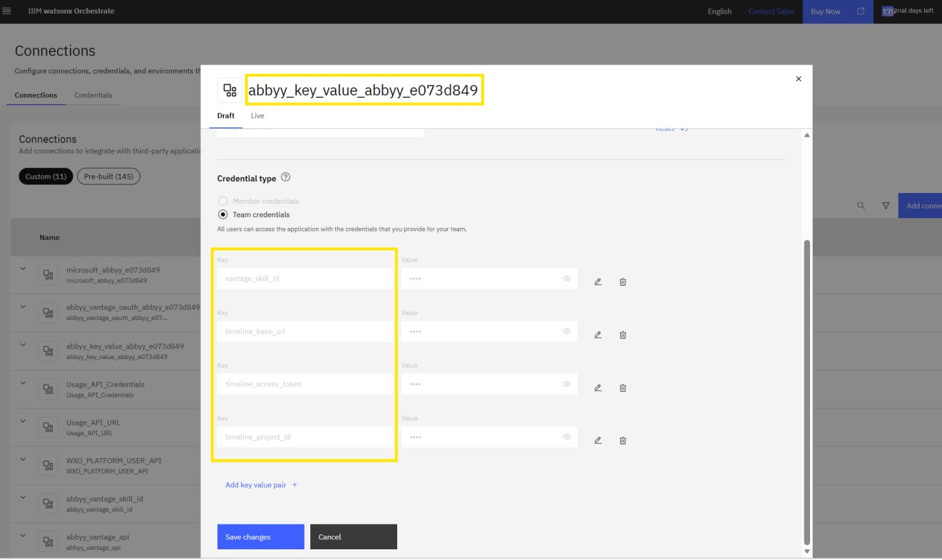
Task: Edit the timeline_access_token pair
Action: pyautogui.click(x=598, y=388)
